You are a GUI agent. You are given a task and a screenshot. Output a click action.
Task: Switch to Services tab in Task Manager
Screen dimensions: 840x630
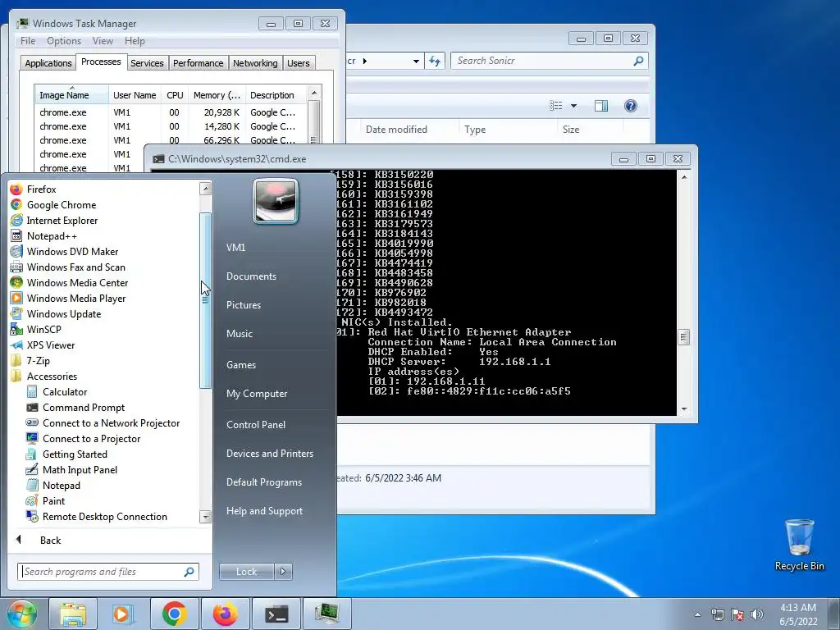pos(147,62)
